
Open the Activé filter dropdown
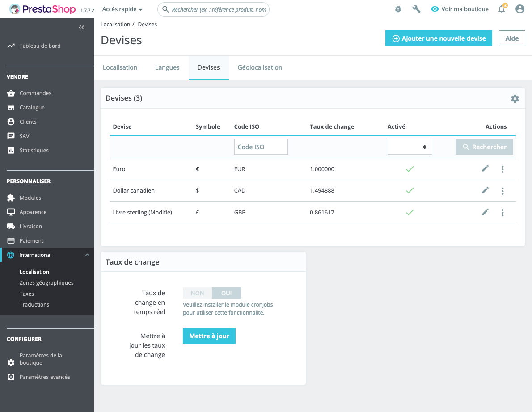tap(410, 147)
